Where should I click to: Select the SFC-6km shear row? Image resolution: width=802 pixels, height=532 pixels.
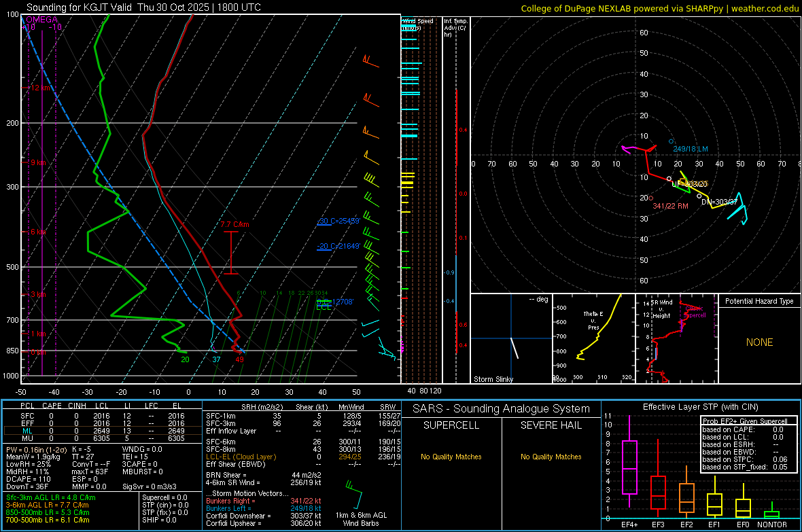click(303, 442)
